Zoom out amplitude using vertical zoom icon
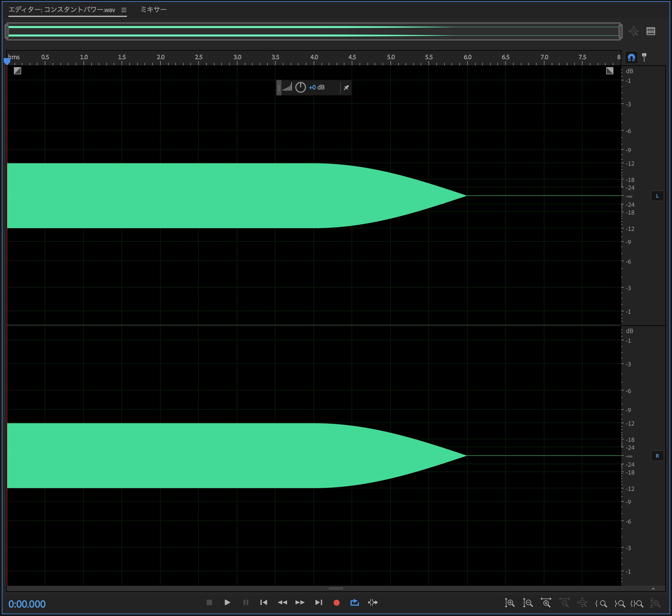 tap(527, 603)
